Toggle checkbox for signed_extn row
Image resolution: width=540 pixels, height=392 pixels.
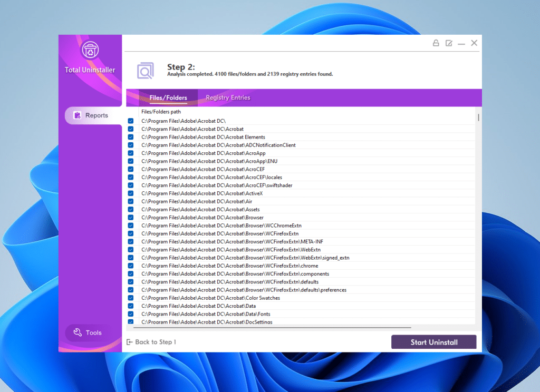click(x=131, y=258)
